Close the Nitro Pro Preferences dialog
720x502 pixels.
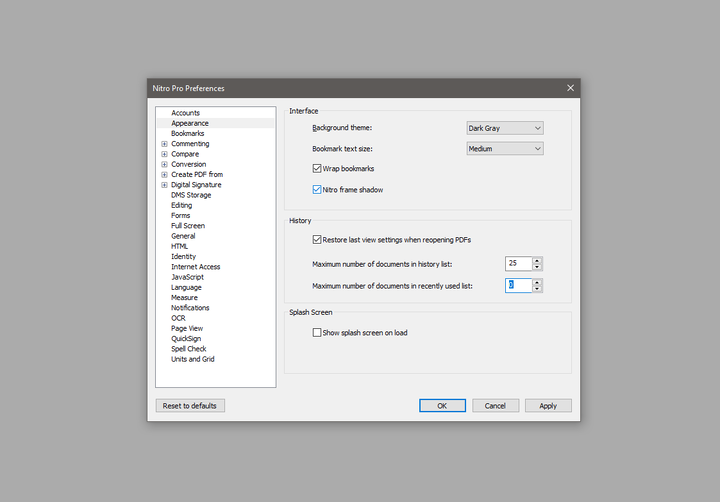(570, 88)
